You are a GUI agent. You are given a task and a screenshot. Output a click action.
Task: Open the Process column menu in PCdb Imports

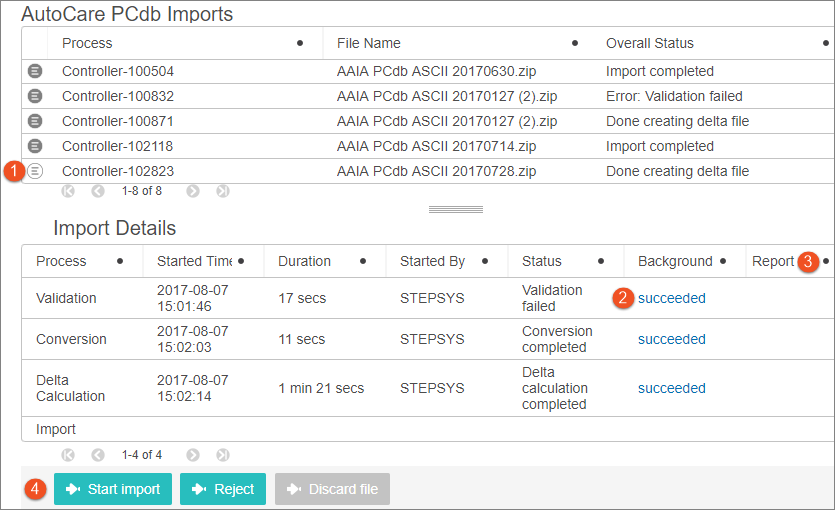click(300, 43)
